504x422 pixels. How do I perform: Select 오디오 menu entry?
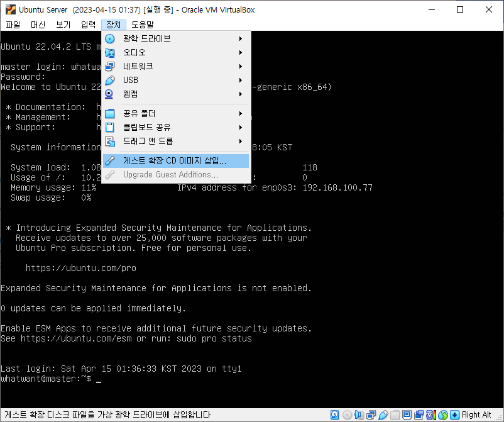point(176,52)
